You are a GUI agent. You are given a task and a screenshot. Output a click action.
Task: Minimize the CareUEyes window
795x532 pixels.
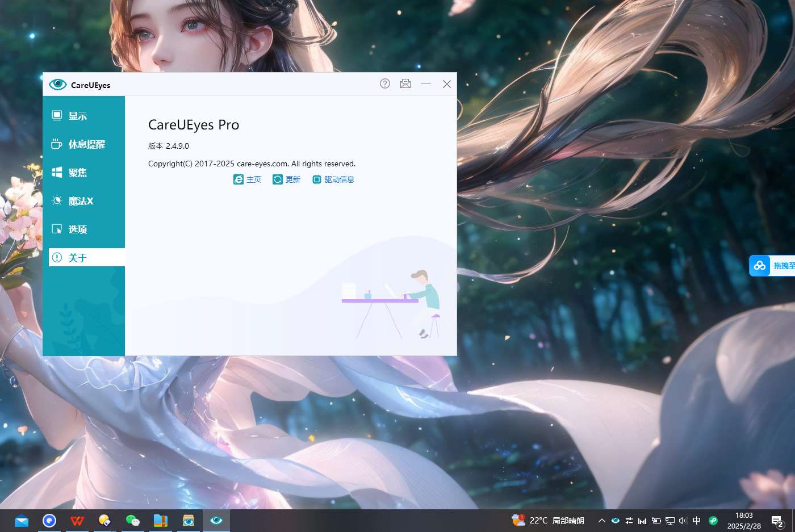(426, 83)
